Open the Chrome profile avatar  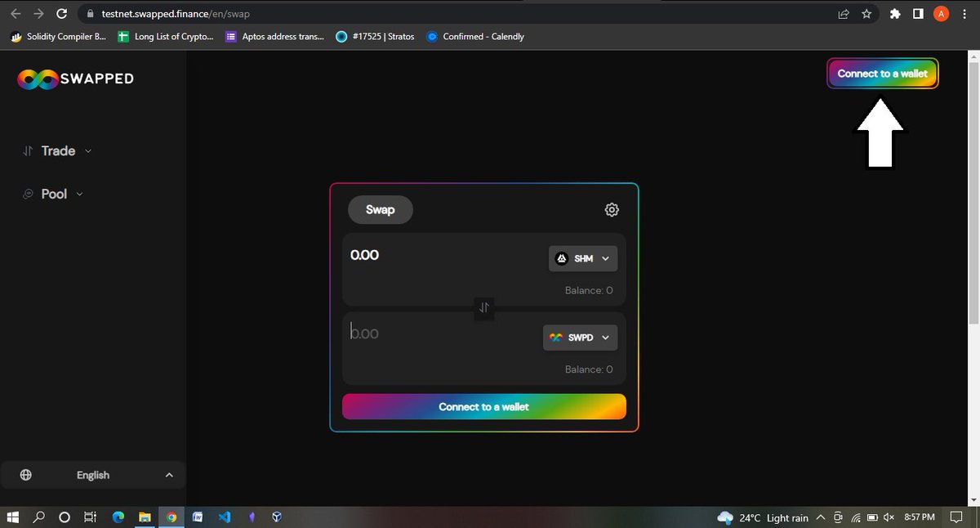(x=941, y=14)
